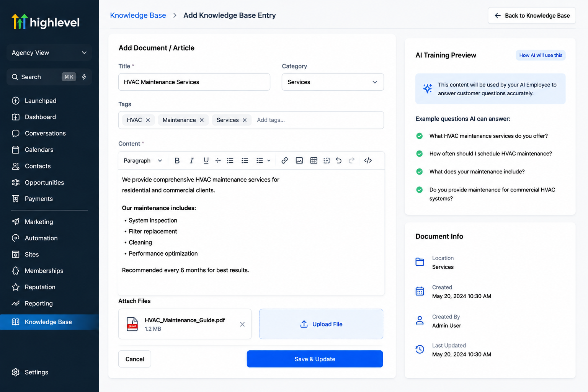Underline the selected content text
Screen dimensions: 588x392
[206, 161]
